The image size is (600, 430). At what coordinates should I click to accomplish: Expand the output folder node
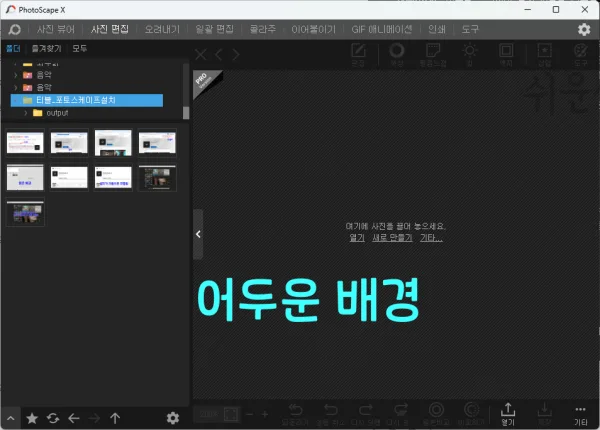[x=26, y=113]
